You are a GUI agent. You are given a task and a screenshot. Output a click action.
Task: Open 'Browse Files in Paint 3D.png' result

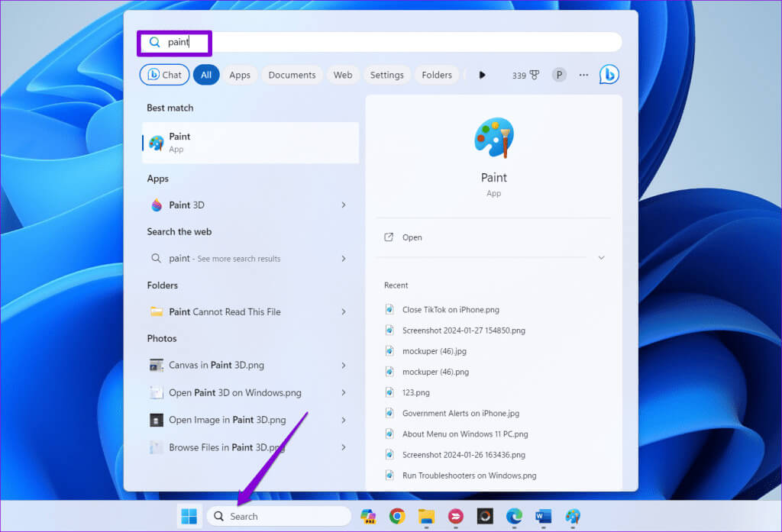point(250,447)
